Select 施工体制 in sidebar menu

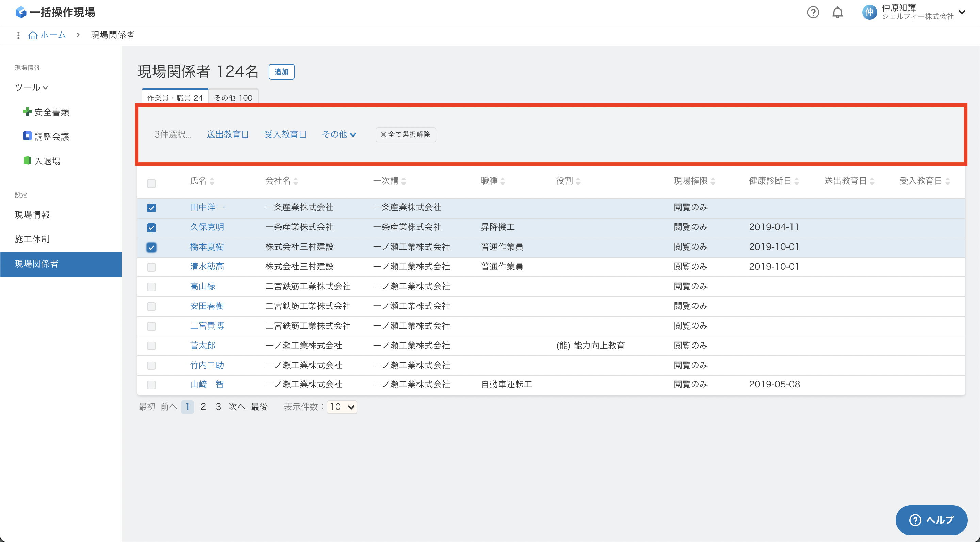coord(32,239)
